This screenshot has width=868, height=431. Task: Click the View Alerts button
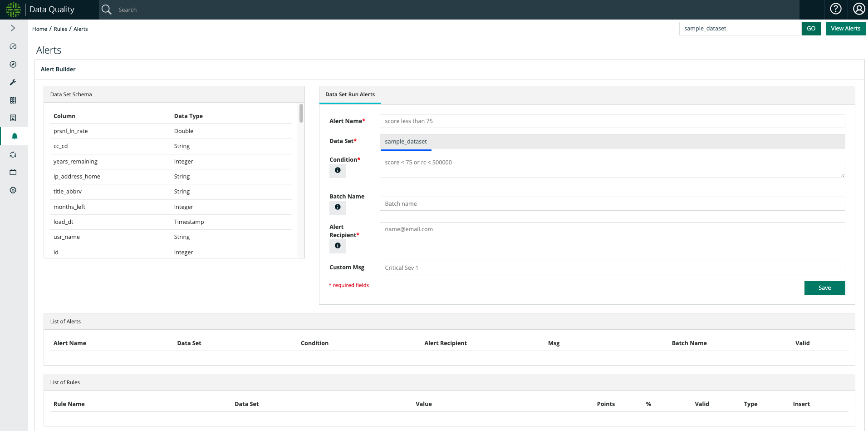(845, 29)
